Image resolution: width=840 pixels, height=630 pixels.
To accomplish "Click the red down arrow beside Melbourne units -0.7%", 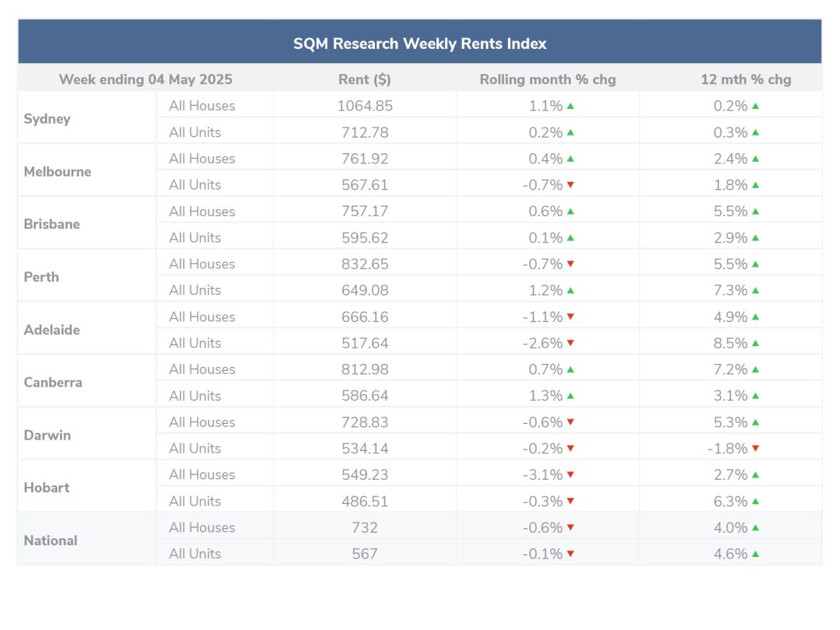I will tap(570, 185).
